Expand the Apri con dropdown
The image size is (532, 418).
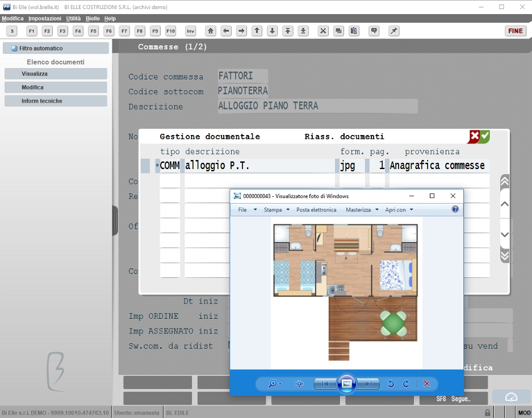click(x=399, y=210)
